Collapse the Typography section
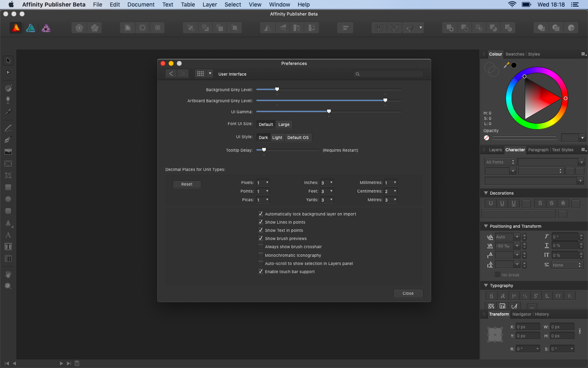The height and width of the screenshot is (368, 588). [x=486, y=285]
